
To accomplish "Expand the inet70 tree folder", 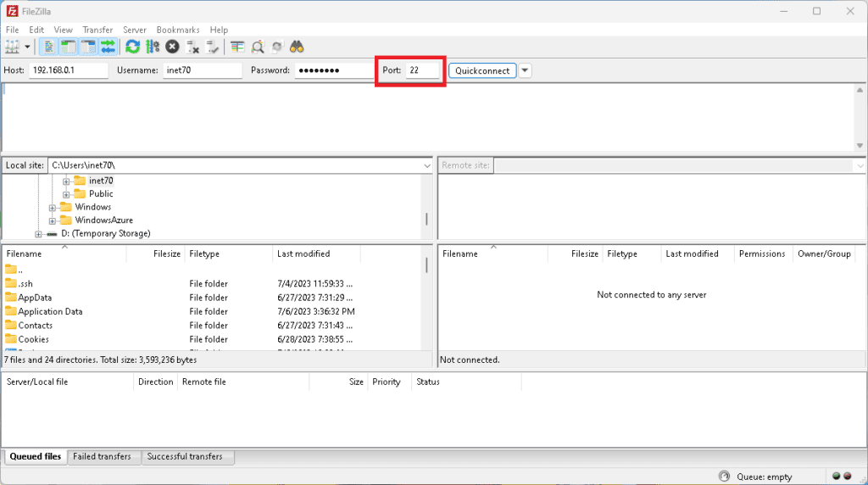I will [x=66, y=181].
